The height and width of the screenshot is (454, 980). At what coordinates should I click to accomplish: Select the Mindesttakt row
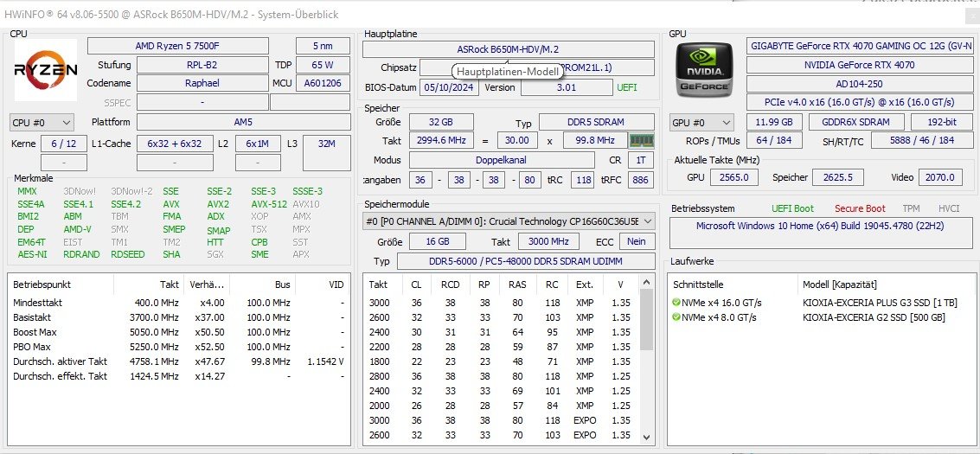click(178, 303)
